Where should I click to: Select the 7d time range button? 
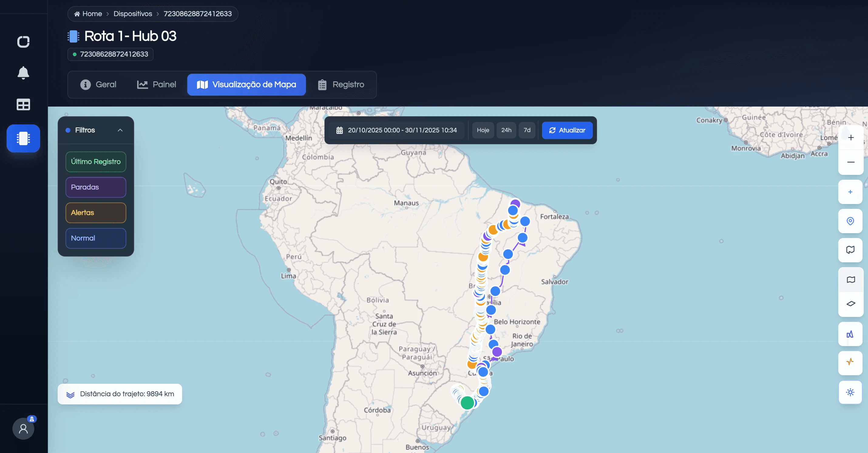[527, 130]
